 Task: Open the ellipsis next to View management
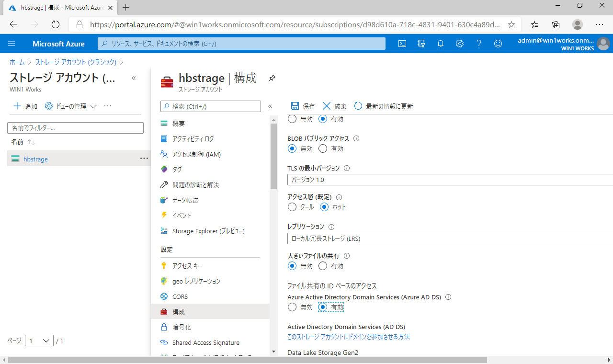click(108, 106)
